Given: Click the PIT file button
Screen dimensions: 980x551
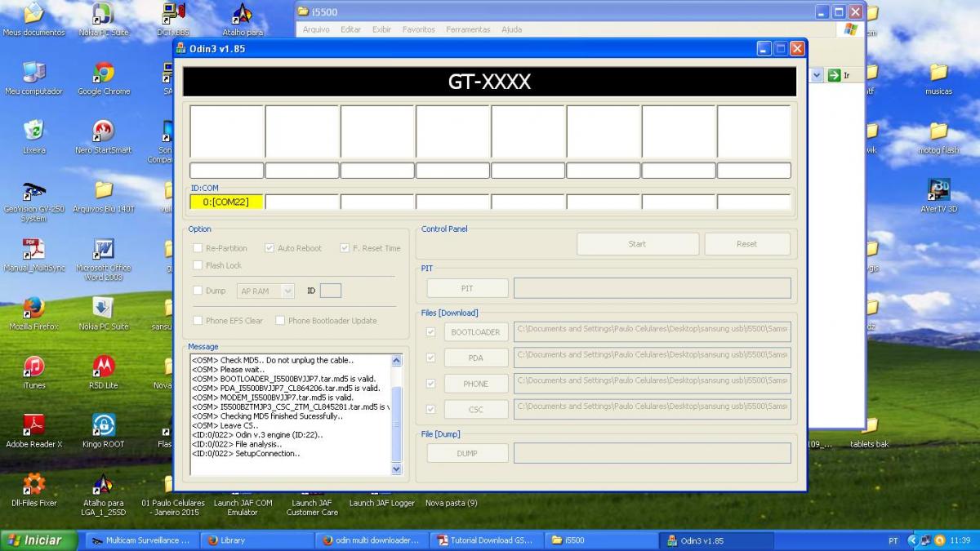Looking at the screenshot, I should [x=467, y=288].
